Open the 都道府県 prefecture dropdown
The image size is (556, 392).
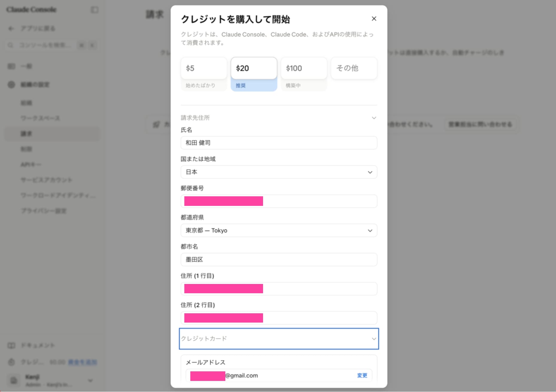pyautogui.click(x=279, y=230)
